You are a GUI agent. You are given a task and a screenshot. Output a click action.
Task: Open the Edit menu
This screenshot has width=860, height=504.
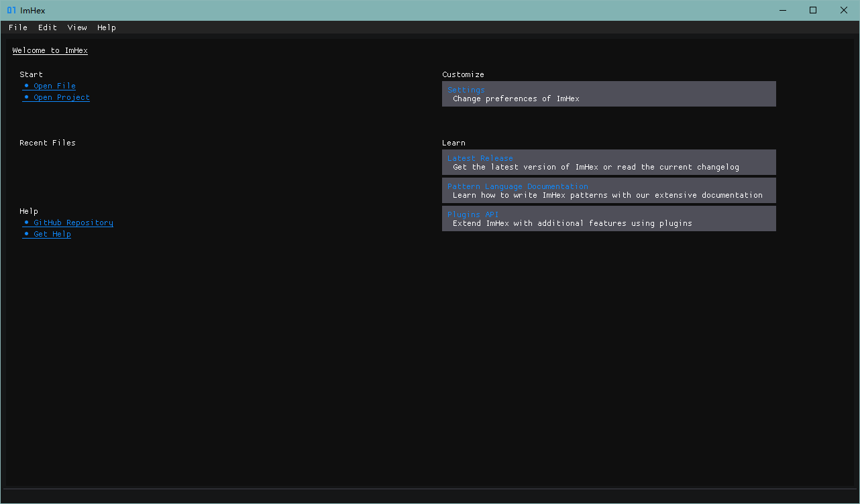click(48, 27)
